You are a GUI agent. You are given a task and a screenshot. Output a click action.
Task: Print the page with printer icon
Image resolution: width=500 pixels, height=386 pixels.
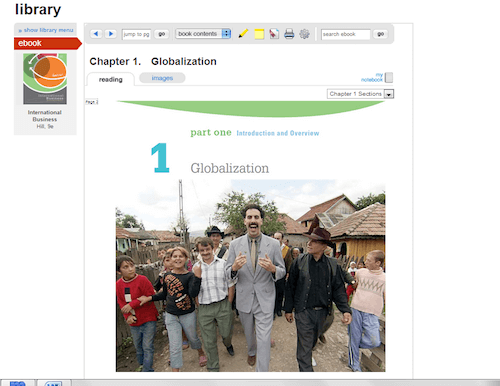pos(289,34)
